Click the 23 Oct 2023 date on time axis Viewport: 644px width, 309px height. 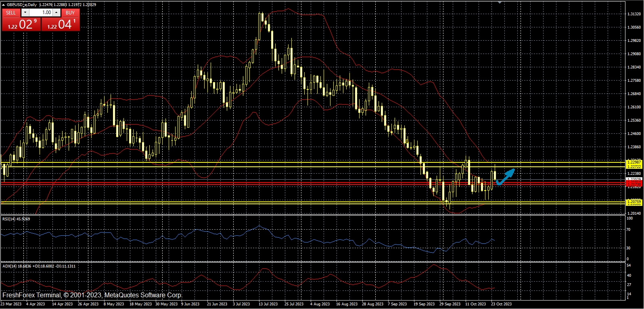click(x=502, y=304)
